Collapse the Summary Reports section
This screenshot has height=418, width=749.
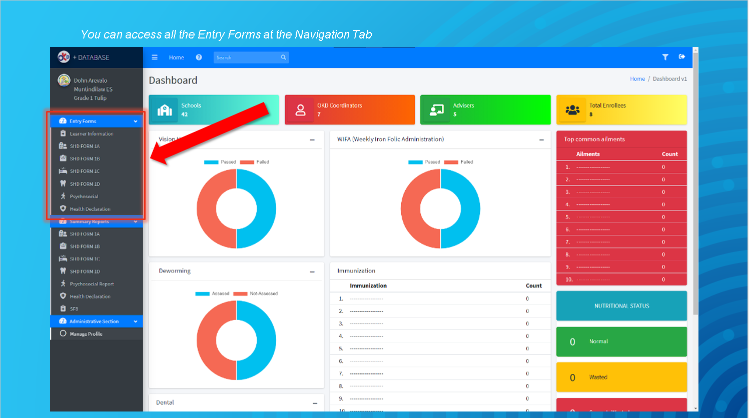(135, 221)
